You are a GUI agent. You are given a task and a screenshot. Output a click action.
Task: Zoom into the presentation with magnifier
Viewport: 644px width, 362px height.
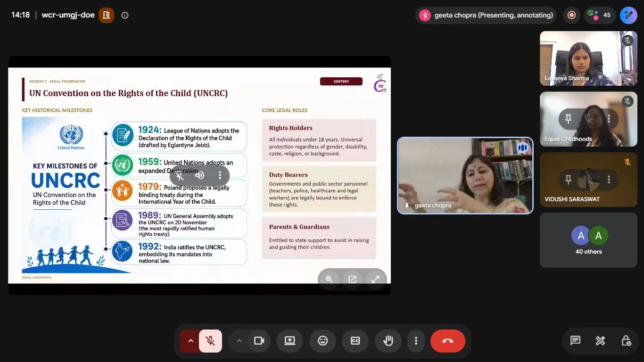329,279
